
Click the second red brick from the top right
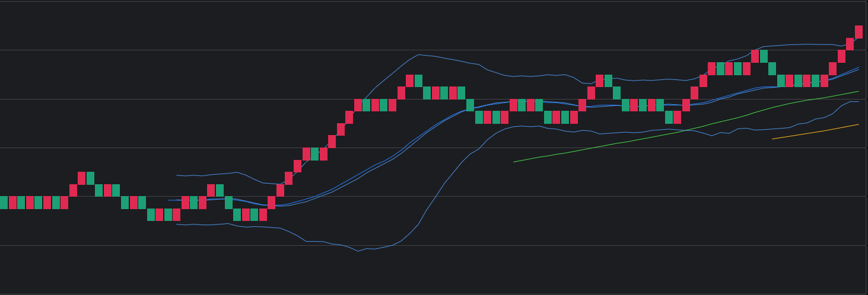pyautogui.click(x=850, y=44)
